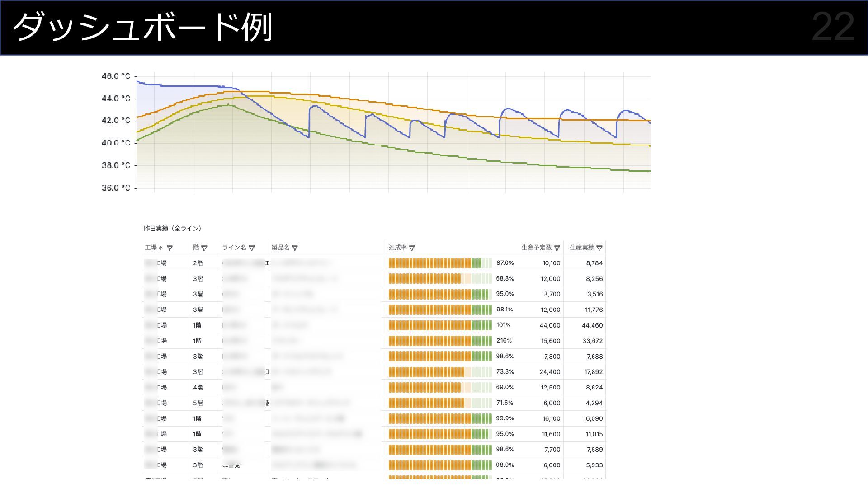Click the progress bar showing 216%
Viewport: 868px width, 488px height.
[440, 341]
